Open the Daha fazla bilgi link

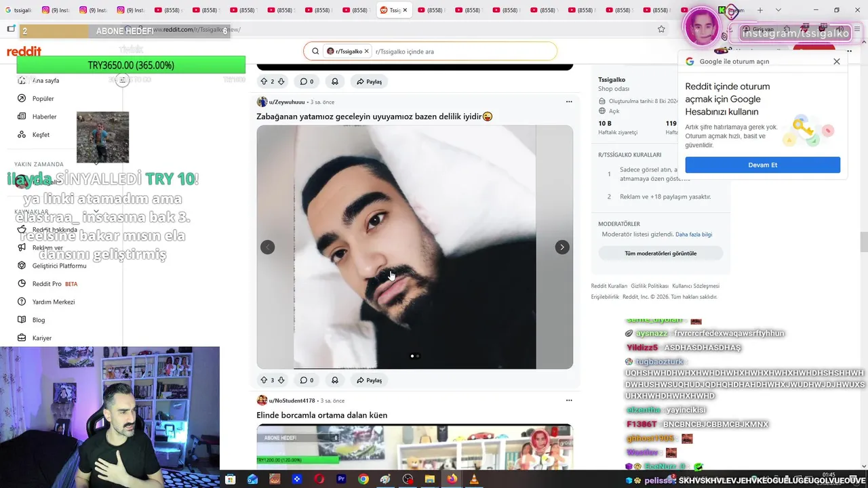[694, 235]
